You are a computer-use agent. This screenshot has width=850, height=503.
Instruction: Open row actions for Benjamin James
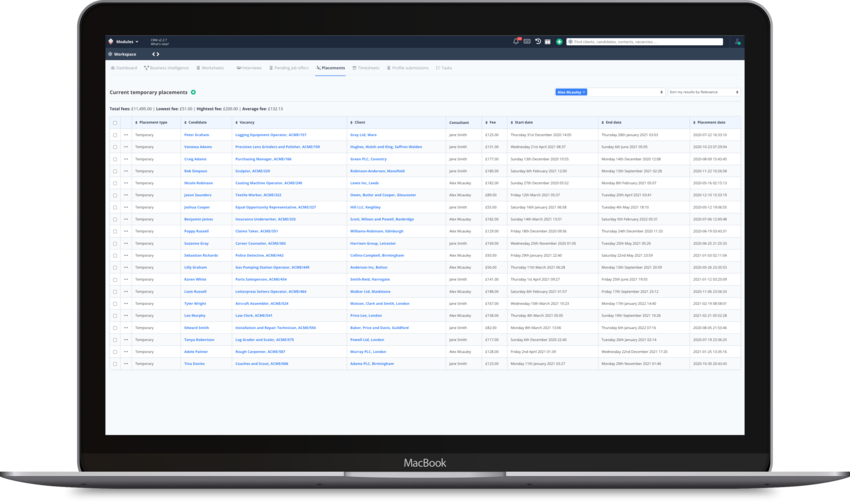(126, 219)
